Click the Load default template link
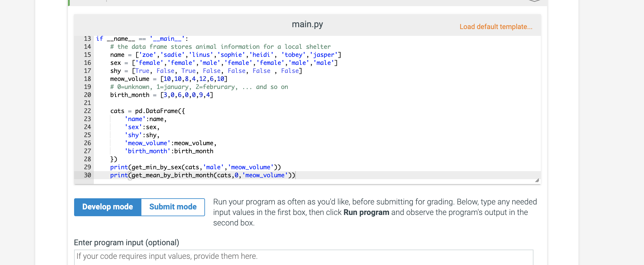This screenshot has height=265, width=644. 496,27
